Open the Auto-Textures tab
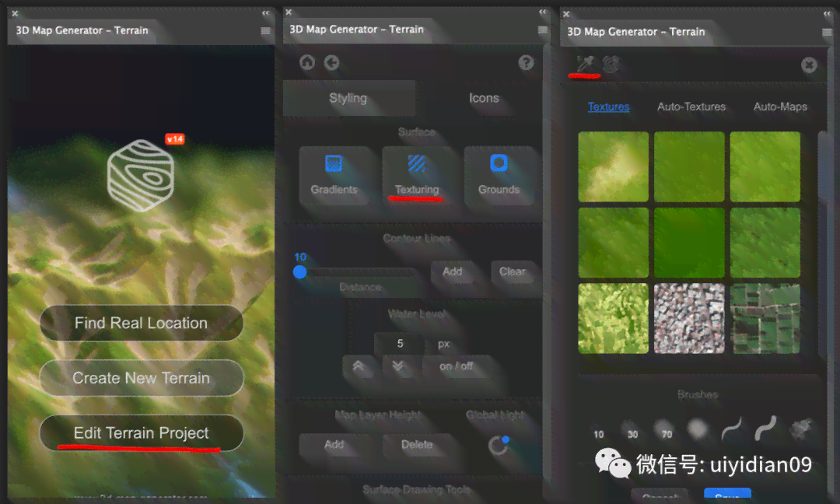This screenshot has height=504, width=840. coord(691,107)
